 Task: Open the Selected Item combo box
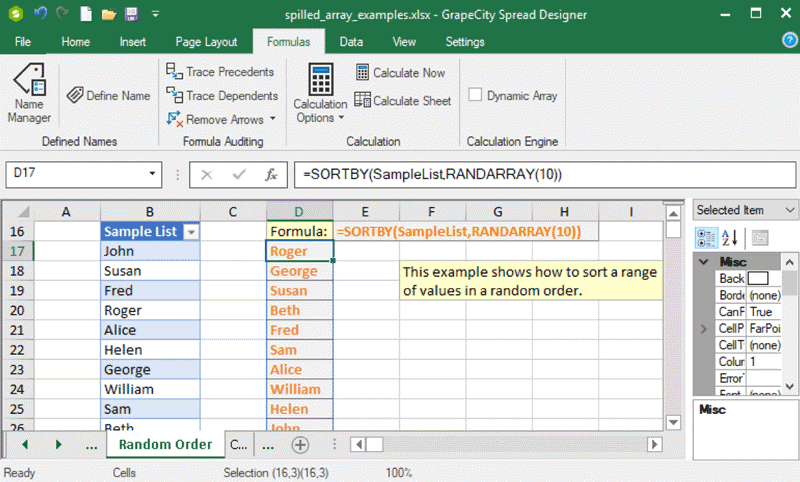click(x=790, y=210)
